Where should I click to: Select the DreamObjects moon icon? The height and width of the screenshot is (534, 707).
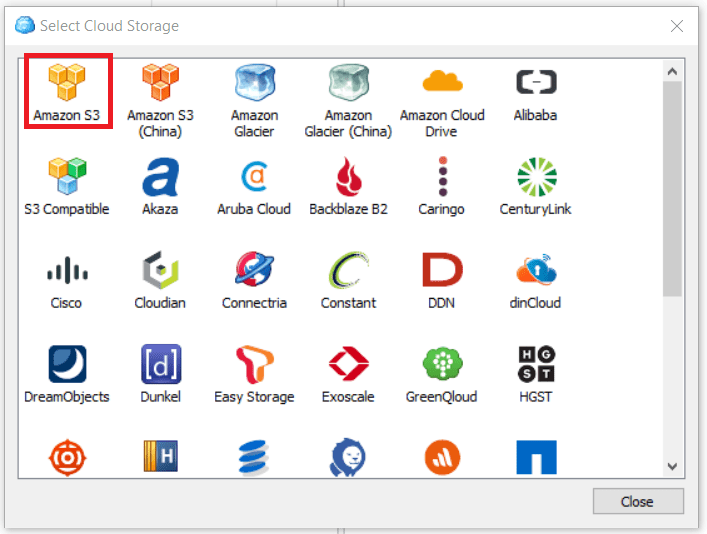click(67, 364)
